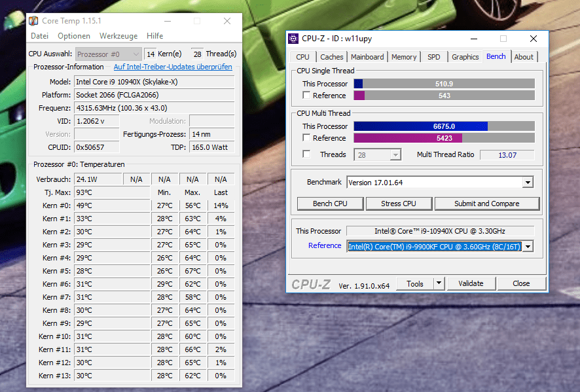Click the Tools button in CPU-Z
Viewport: 580px width, 392px height.
414,283
